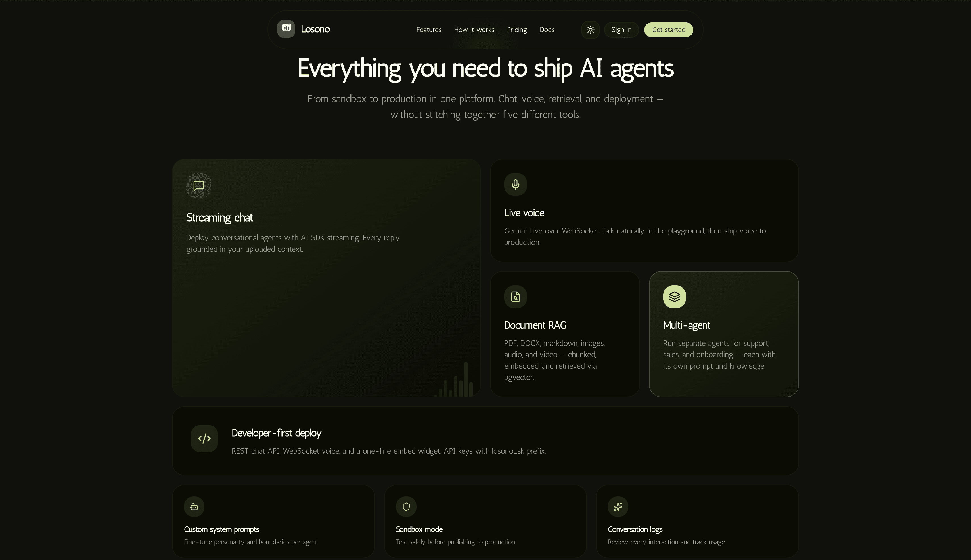Click the Sandbox mode shield icon

[x=406, y=507]
